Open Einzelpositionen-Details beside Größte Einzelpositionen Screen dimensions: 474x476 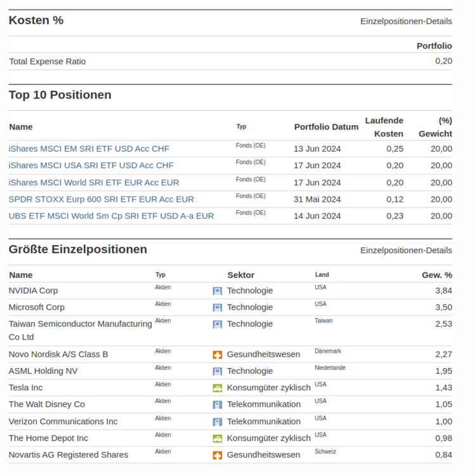click(x=406, y=251)
